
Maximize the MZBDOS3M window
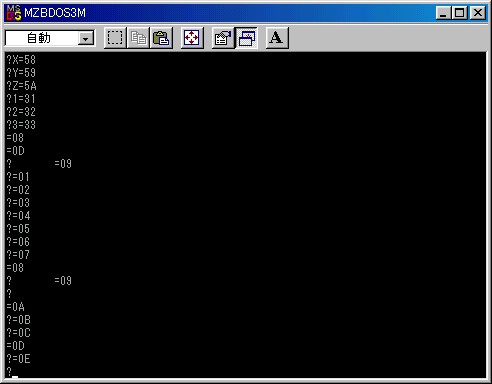[459, 13]
